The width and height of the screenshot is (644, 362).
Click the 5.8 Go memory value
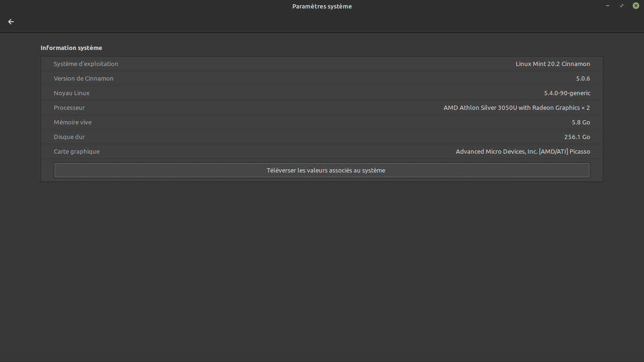coord(581,122)
